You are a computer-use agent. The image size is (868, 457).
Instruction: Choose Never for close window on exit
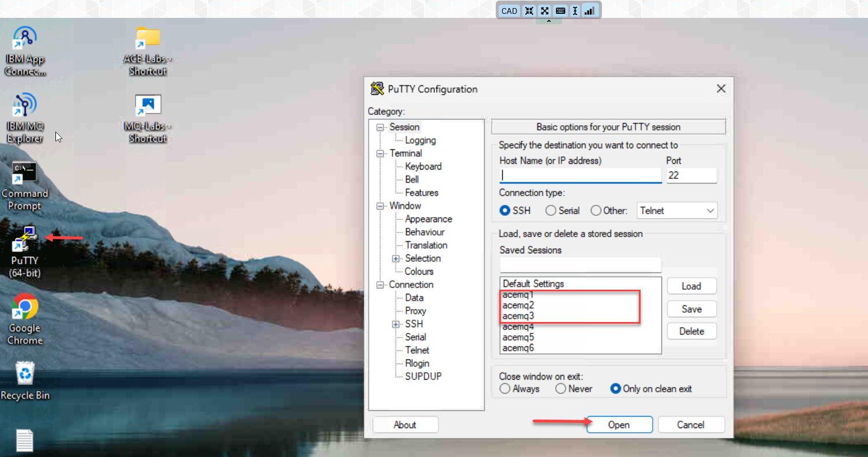(560, 389)
